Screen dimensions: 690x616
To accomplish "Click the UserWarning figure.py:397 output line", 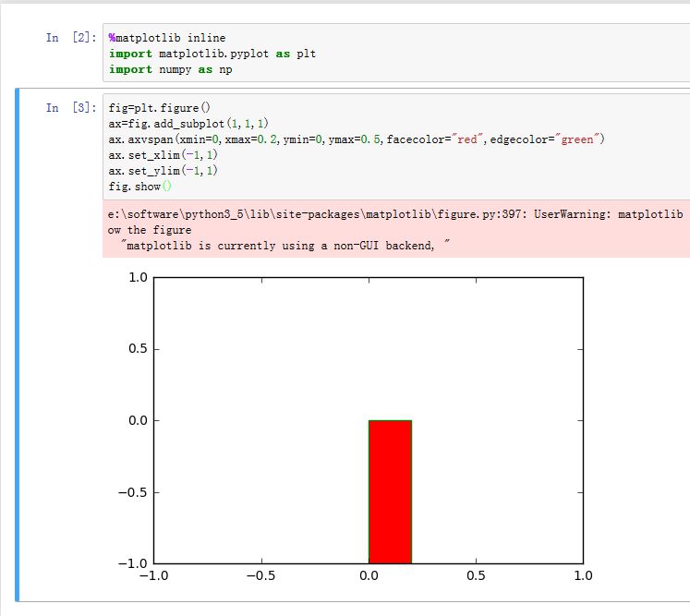I will (x=395, y=214).
